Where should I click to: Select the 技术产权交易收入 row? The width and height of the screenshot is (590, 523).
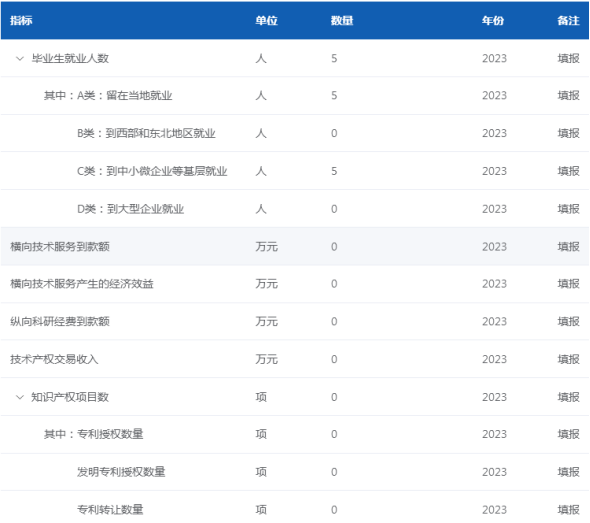click(x=295, y=359)
